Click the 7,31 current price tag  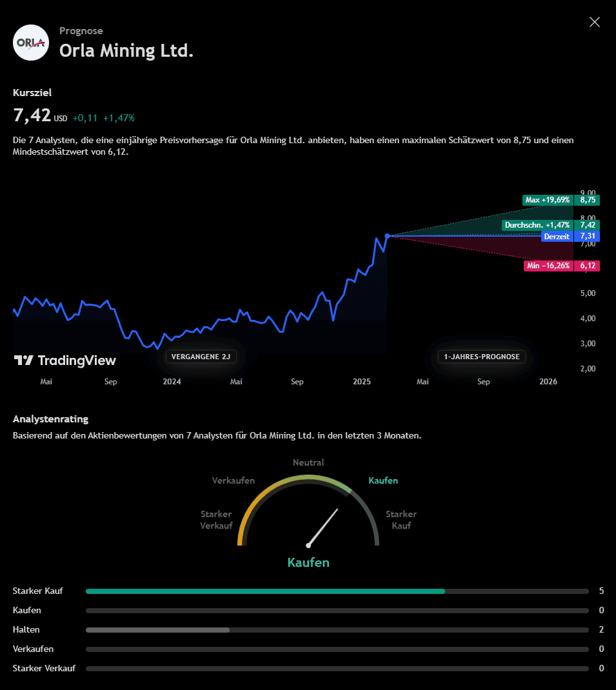588,236
